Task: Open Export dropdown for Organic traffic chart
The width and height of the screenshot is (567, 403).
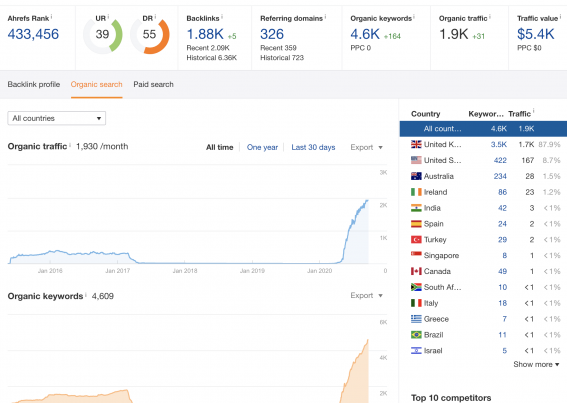Action: (x=366, y=147)
